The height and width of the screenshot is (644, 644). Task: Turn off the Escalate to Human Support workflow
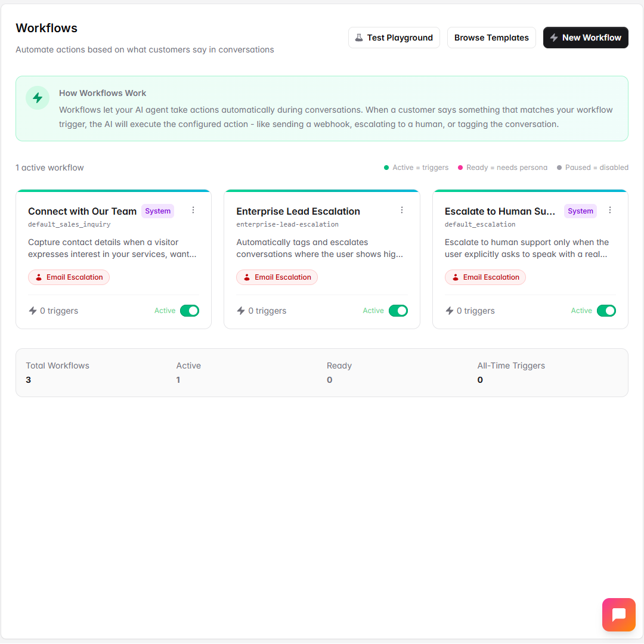(x=606, y=310)
